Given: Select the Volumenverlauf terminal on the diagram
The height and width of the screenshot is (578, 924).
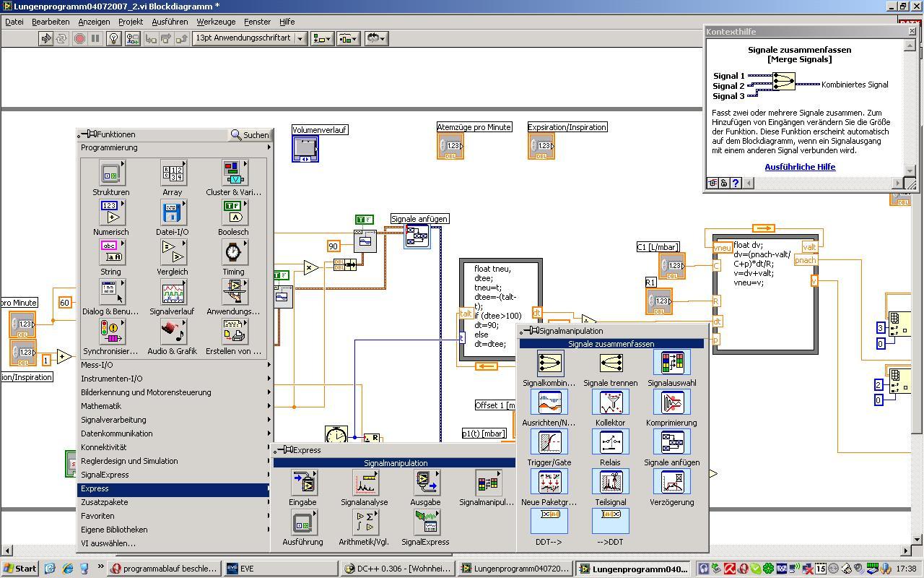Looking at the screenshot, I should tap(305, 148).
